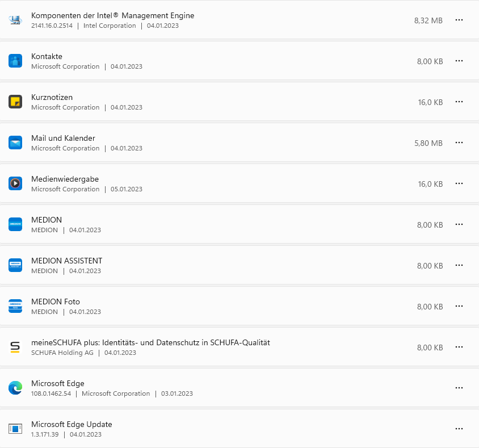Open the three-dot menu for Mail und Kalender

(x=459, y=143)
